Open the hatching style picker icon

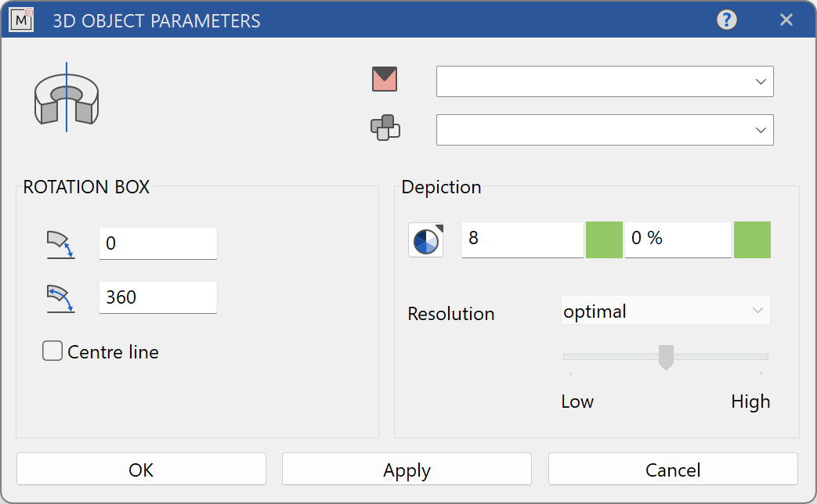(x=425, y=240)
